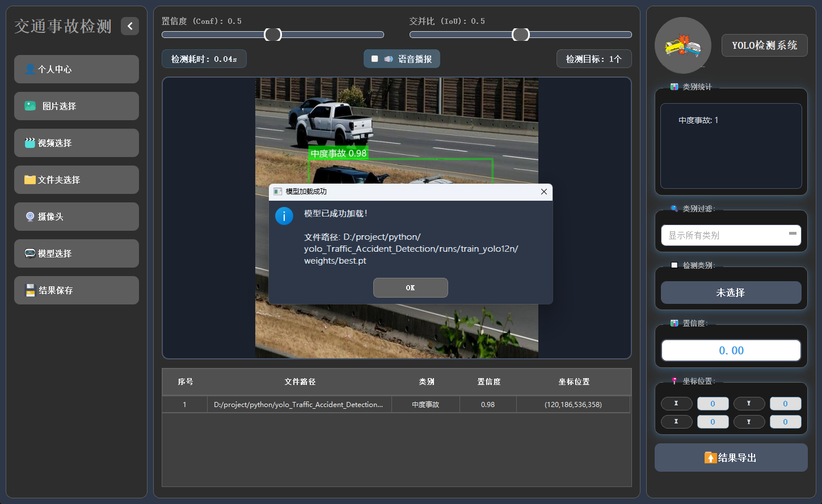Click the 未选择 detection category button
The height and width of the screenshot is (504, 822).
tap(731, 293)
